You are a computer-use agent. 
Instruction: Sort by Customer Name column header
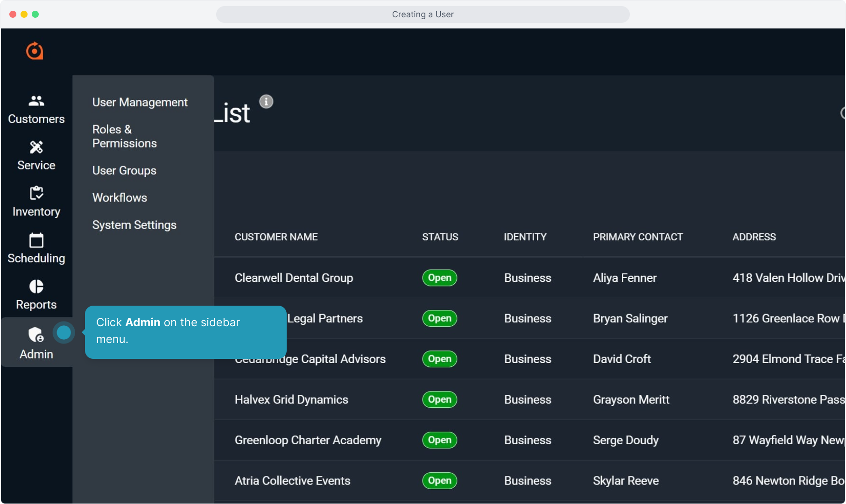pos(276,237)
